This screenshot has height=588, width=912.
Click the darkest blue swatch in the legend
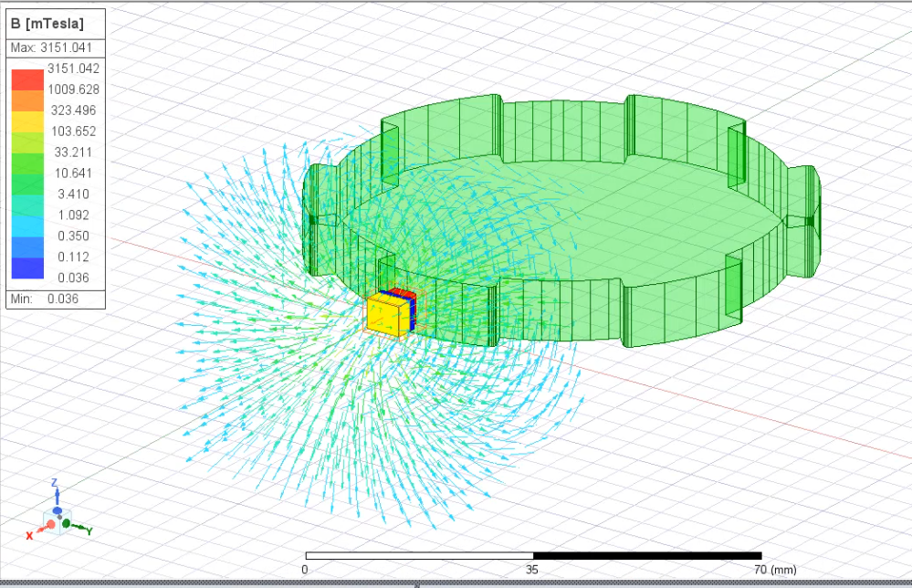[x=27, y=268]
